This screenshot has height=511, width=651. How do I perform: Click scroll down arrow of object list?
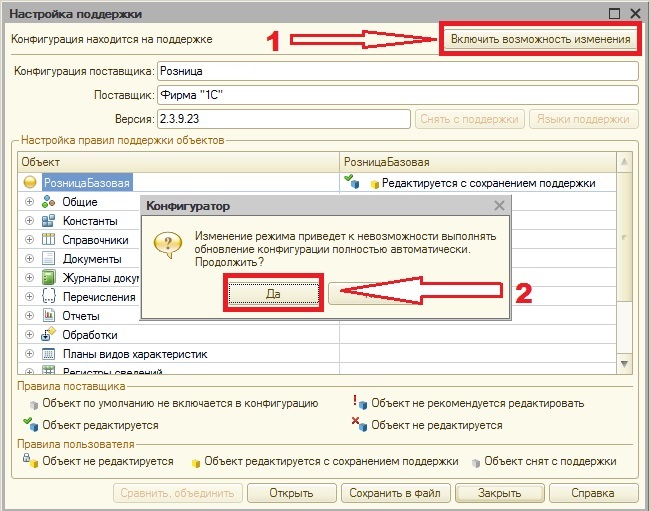coord(624,364)
